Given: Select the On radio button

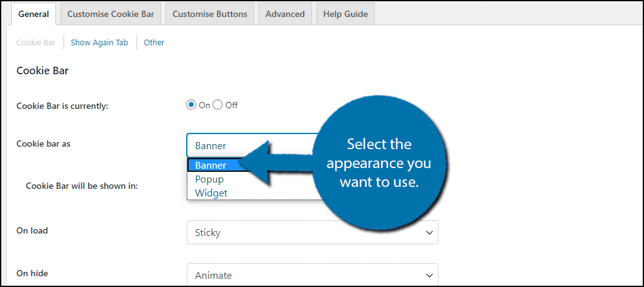Looking at the screenshot, I should (191, 105).
